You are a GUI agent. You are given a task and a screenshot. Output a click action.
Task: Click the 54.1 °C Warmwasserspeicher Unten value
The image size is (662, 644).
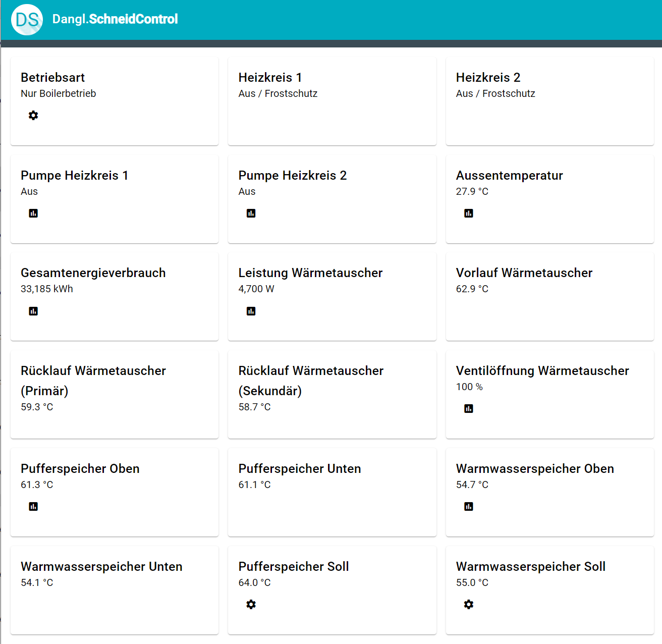37,582
